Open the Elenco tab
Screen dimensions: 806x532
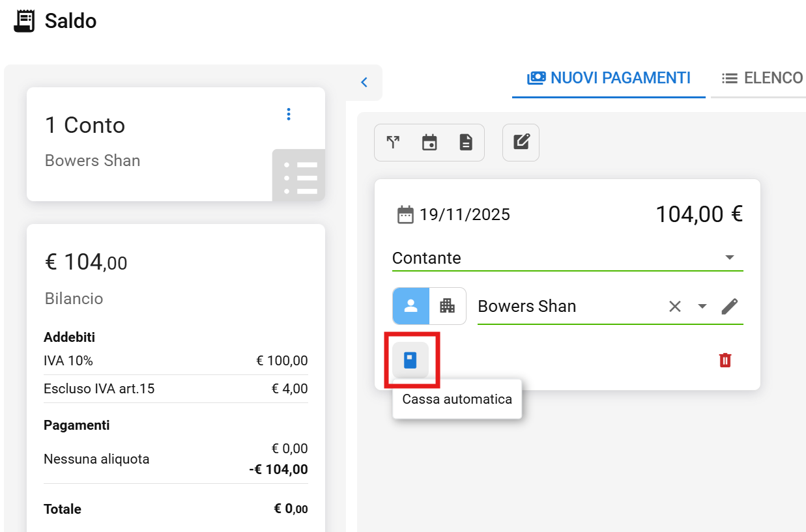[762, 78]
